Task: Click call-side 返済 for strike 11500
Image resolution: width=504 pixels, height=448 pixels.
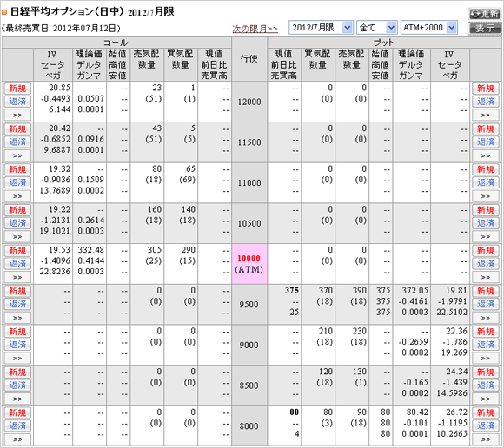Action: [x=17, y=142]
